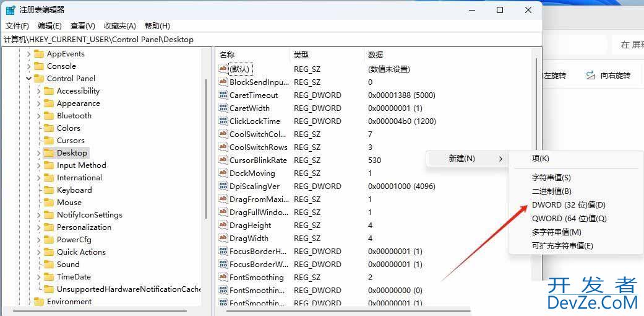This screenshot has height=316, width=644.
Task: Click the CaretTimeout DWORD value icon
Action: coord(223,95)
